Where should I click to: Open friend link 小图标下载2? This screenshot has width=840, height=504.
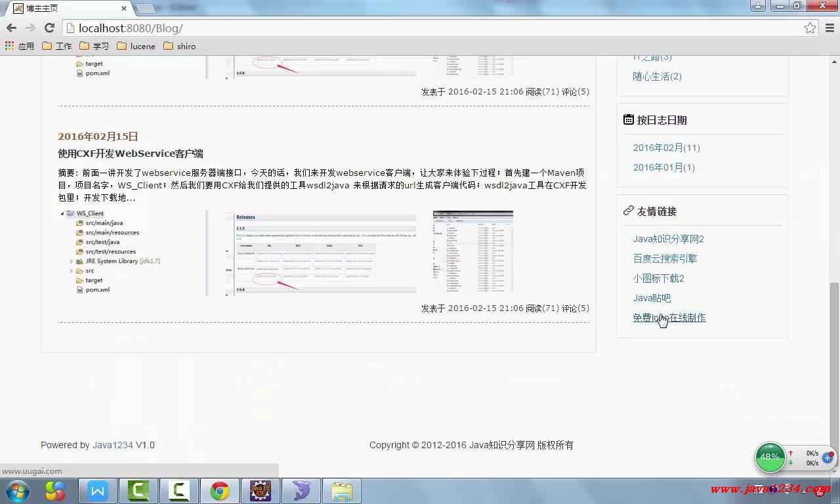click(658, 278)
